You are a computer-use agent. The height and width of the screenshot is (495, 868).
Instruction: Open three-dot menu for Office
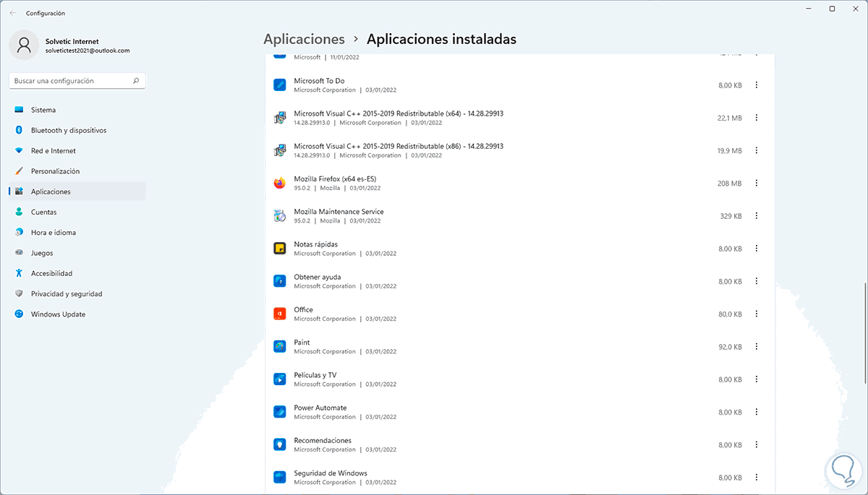[x=757, y=314]
